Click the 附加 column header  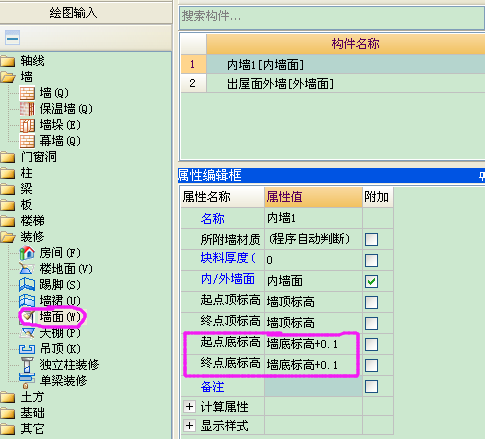tap(378, 197)
